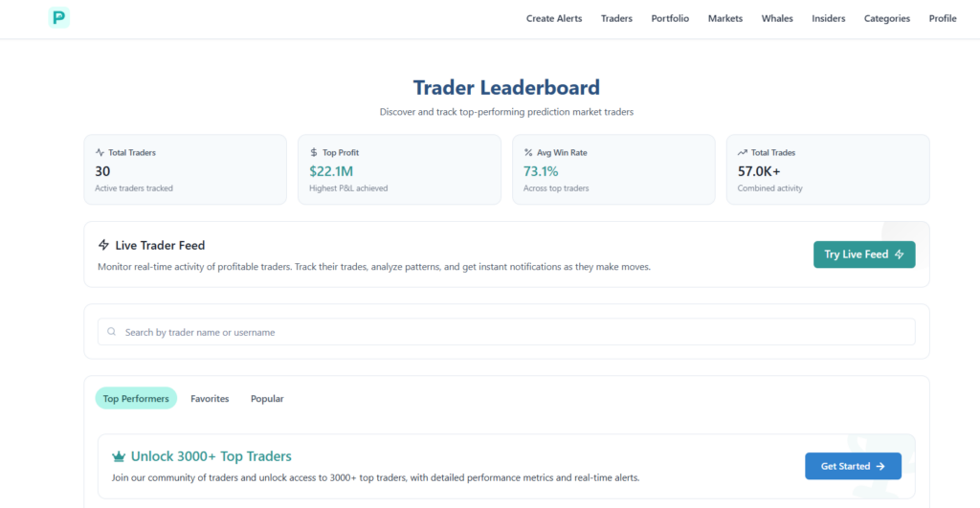
Task: Click the 57.0K+ total trades value
Action: point(759,171)
